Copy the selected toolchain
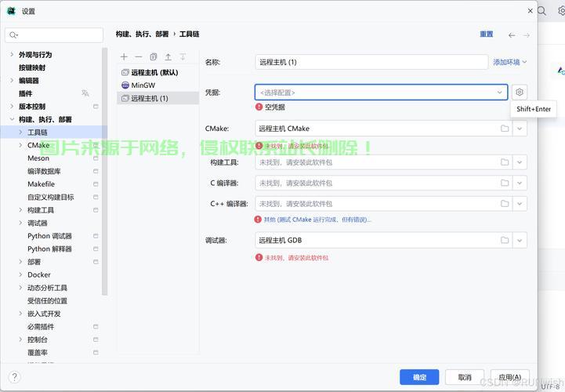565x392 pixels. point(154,57)
